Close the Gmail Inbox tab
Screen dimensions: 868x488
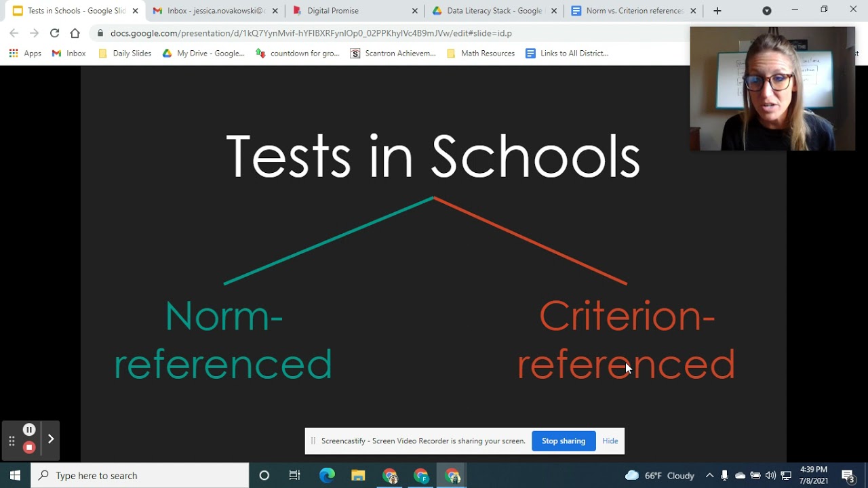pos(274,11)
